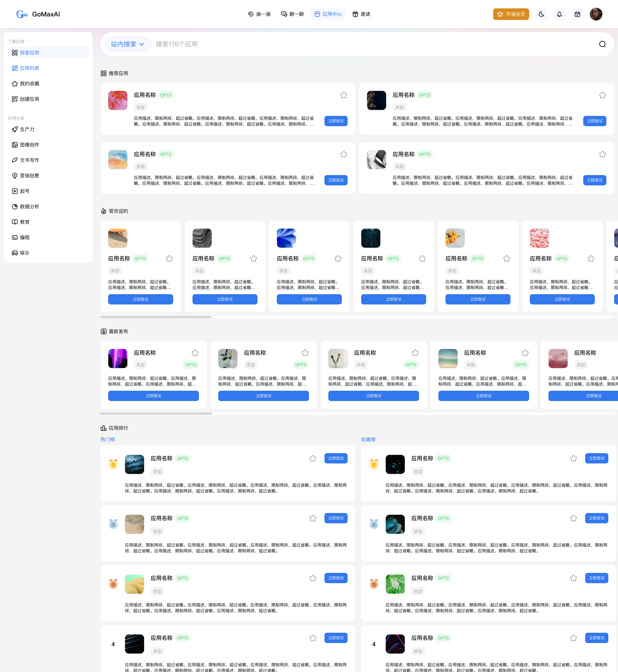This screenshot has width=618, height=672.
Task: Open the 娱乐 category
Action: [25, 253]
